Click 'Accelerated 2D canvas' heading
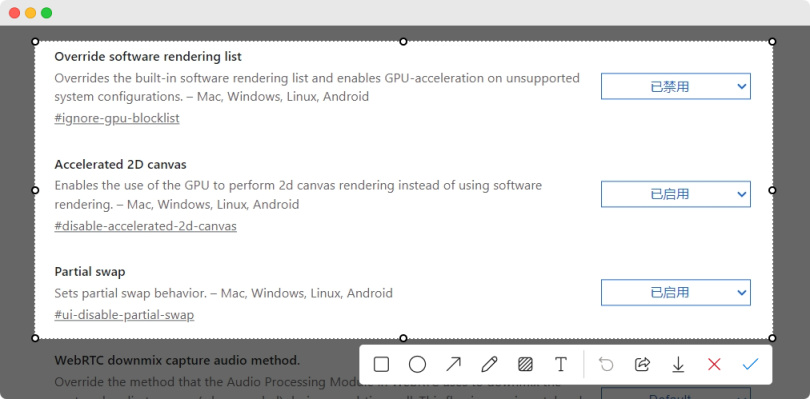 coord(120,164)
